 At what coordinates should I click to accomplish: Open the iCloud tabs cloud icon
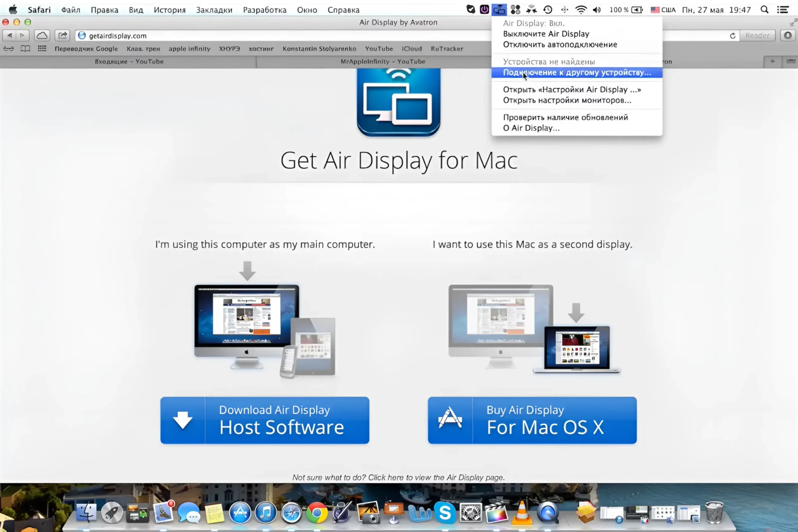pos(42,35)
